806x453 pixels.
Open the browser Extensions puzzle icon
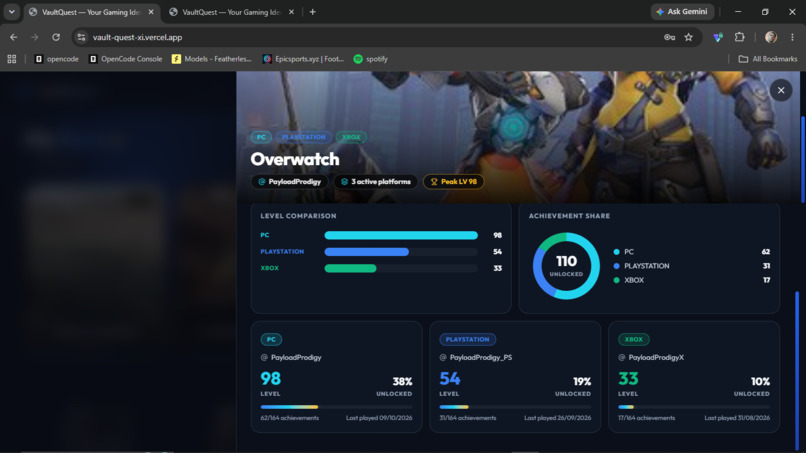tap(739, 37)
